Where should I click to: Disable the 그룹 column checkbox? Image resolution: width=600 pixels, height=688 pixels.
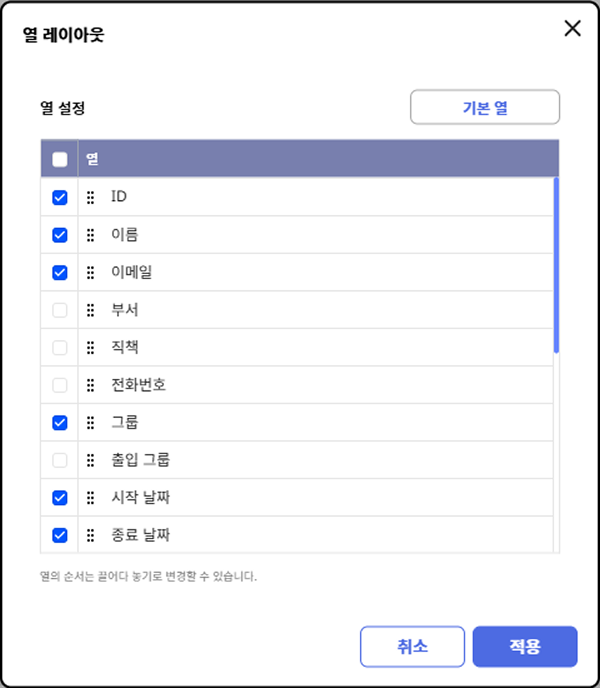tap(59, 422)
